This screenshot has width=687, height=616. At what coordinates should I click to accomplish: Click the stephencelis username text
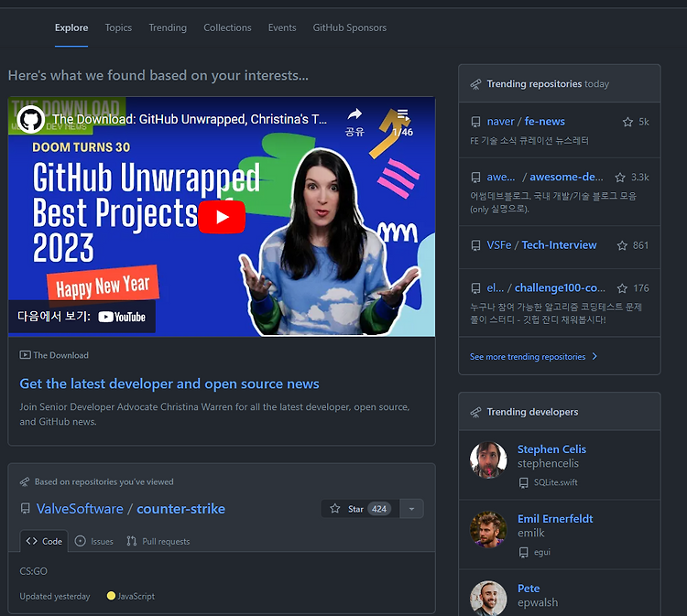click(x=548, y=463)
